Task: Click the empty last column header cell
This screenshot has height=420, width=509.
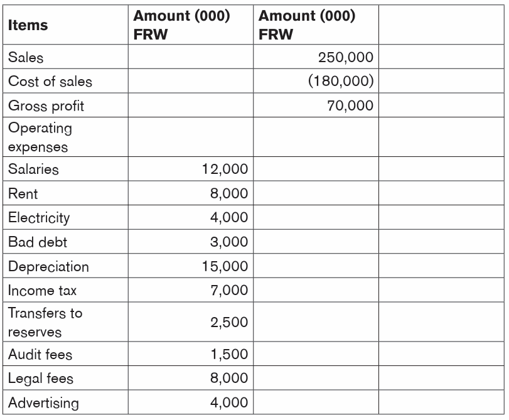Action: [441, 24]
